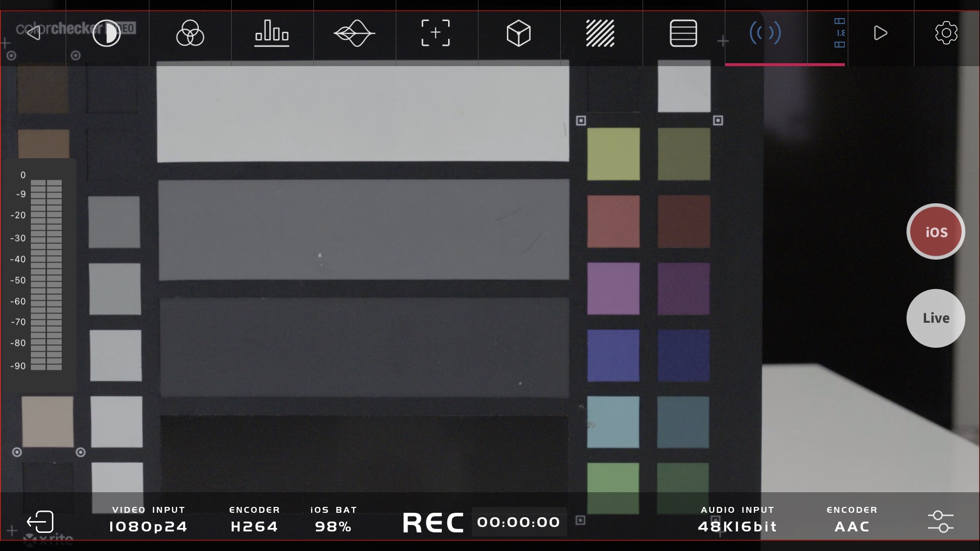The image size is (980, 551).
Task: Click the REC timecode 00:00:00 display
Action: 518,522
